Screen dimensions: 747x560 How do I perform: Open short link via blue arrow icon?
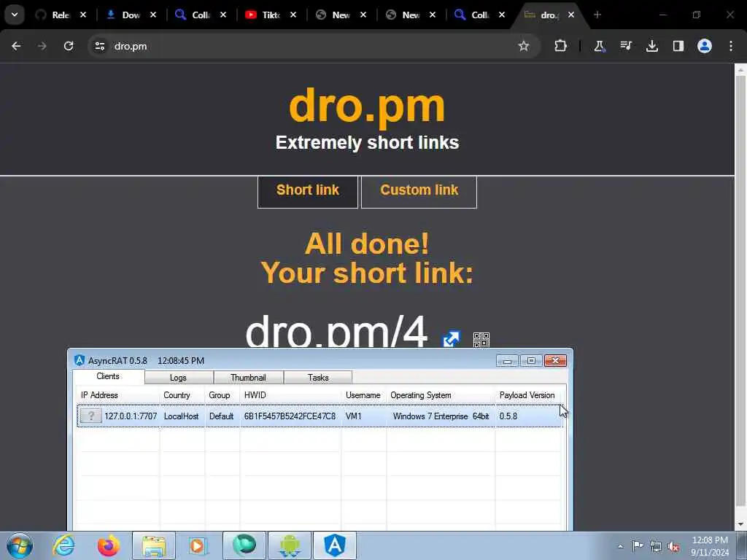click(451, 339)
